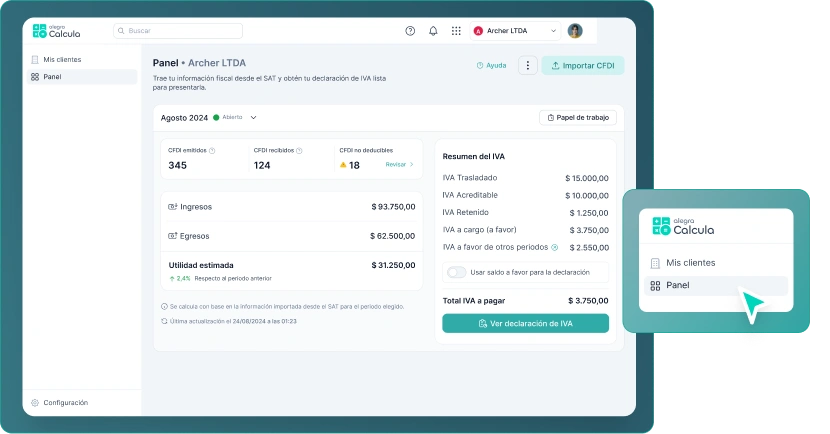The height and width of the screenshot is (434, 830).
Task: Open the three-dot more options menu
Action: tap(528, 65)
